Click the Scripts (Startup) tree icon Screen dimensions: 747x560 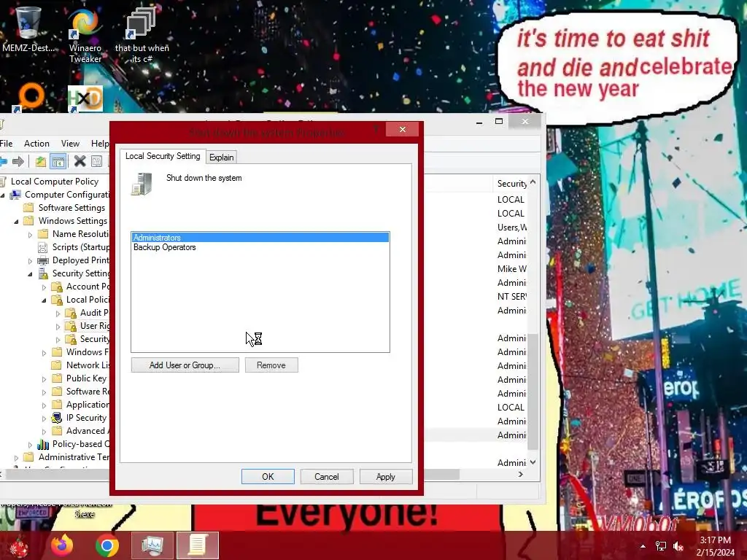tap(43, 247)
